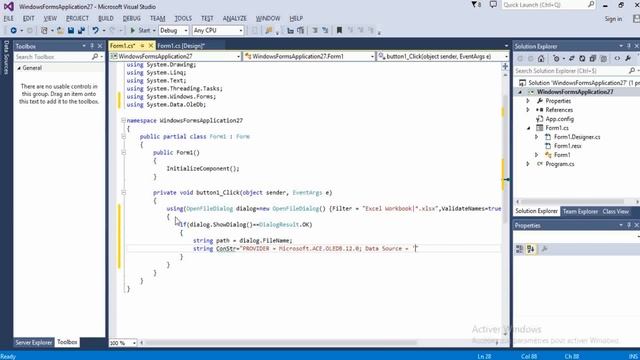Click the notifications flag icon
This screenshot has height=360, width=640.
click(x=476, y=5)
